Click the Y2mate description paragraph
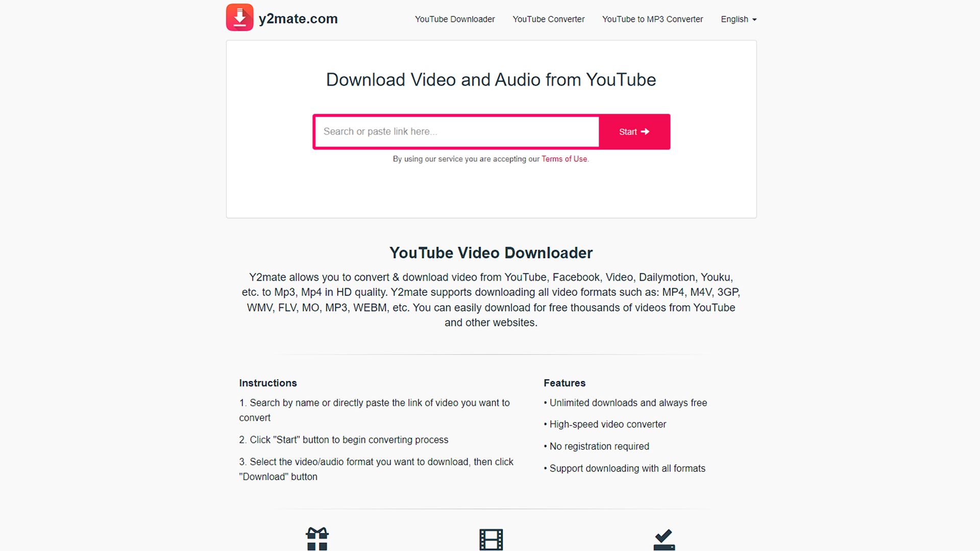 pos(491,300)
